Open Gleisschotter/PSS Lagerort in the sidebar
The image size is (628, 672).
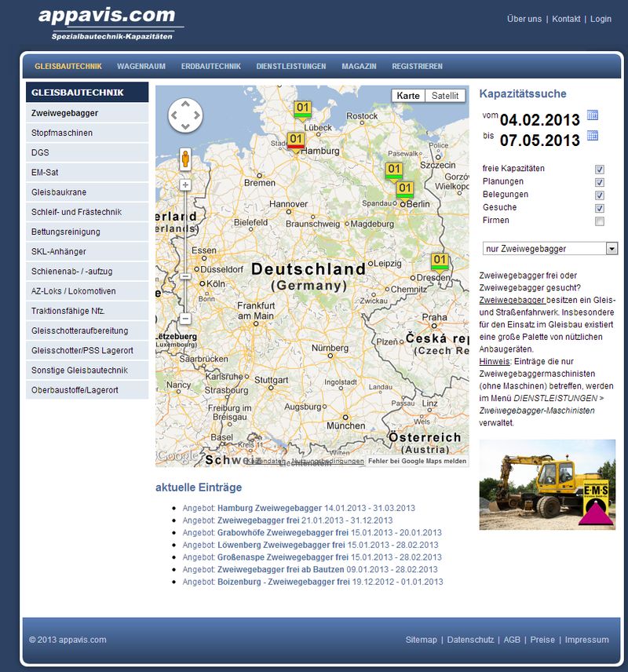87,351
